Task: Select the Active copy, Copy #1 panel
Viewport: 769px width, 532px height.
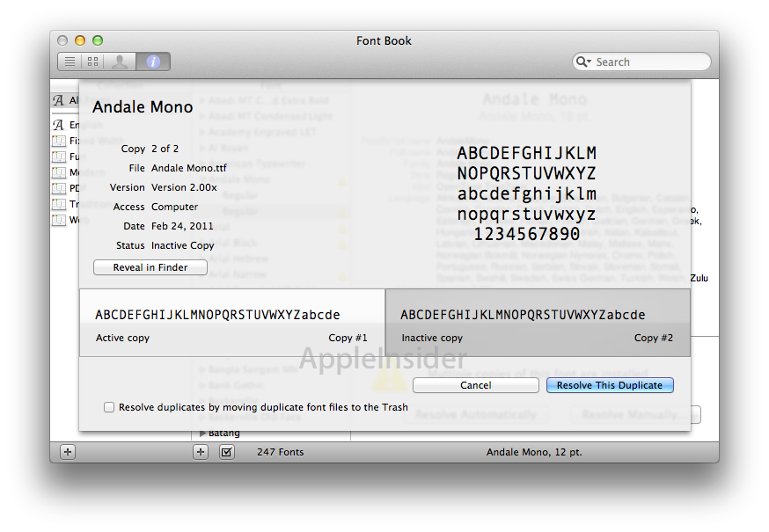Action: [232, 322]
